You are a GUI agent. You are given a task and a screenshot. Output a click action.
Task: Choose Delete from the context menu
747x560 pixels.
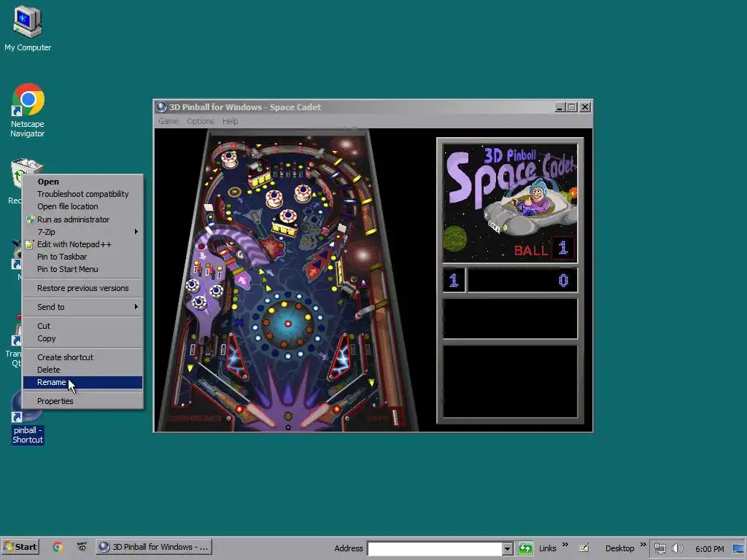(82, 370)
